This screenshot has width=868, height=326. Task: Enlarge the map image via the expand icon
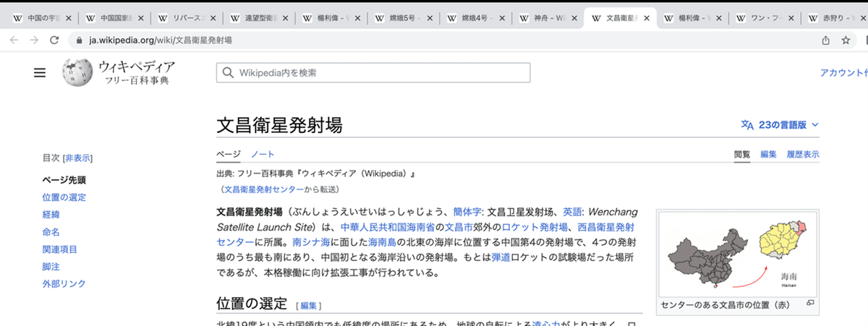(810, 303)
